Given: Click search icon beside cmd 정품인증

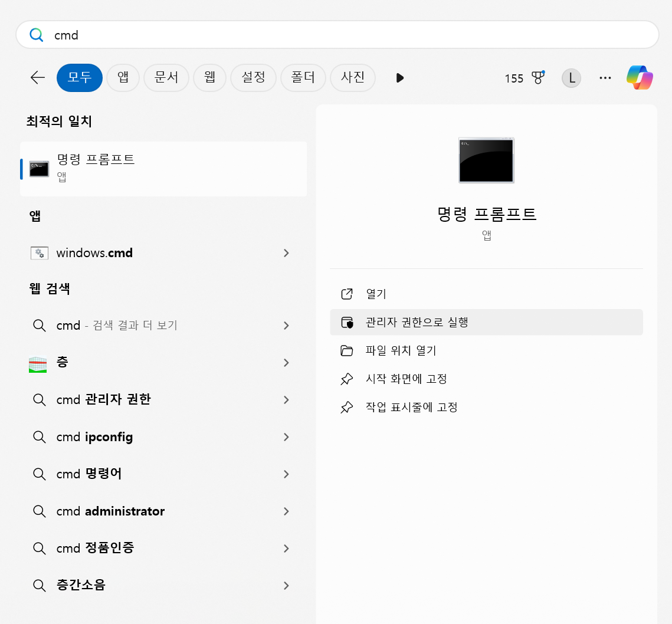Looking at the screenshot, I should click(40, 548).
